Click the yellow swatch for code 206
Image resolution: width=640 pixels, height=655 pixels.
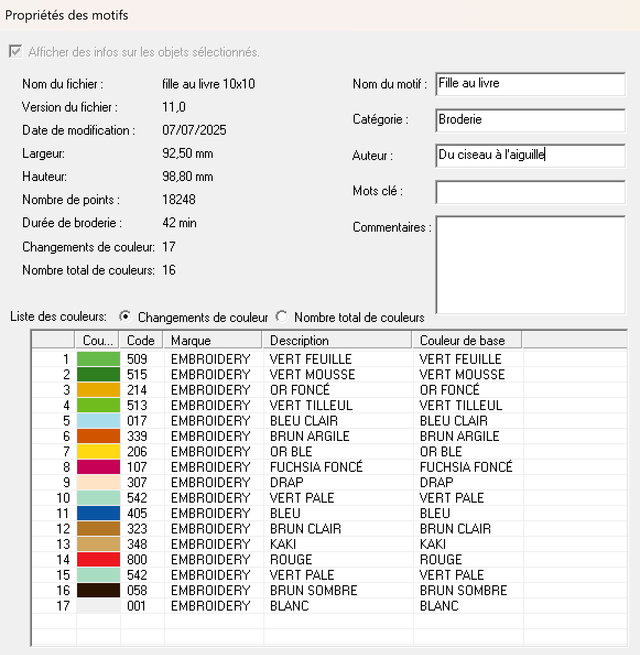pyautogui.click(x=99, y=452)
